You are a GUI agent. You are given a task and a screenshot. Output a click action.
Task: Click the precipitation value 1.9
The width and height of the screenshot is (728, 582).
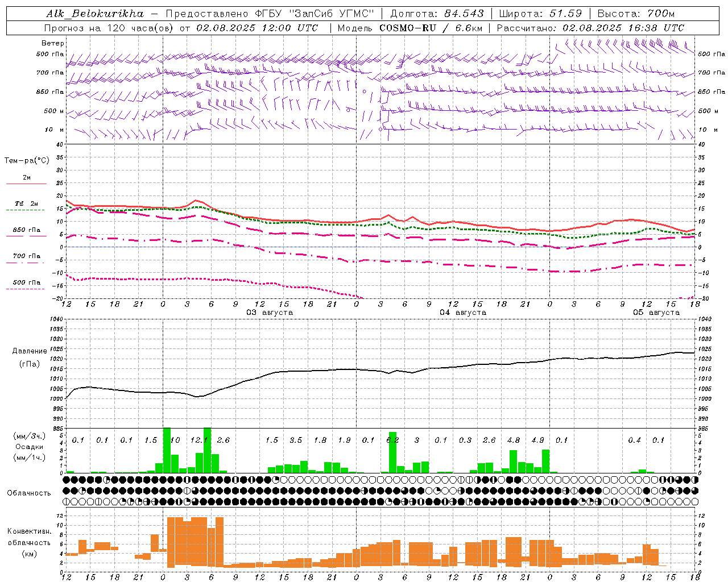[344, 440]
